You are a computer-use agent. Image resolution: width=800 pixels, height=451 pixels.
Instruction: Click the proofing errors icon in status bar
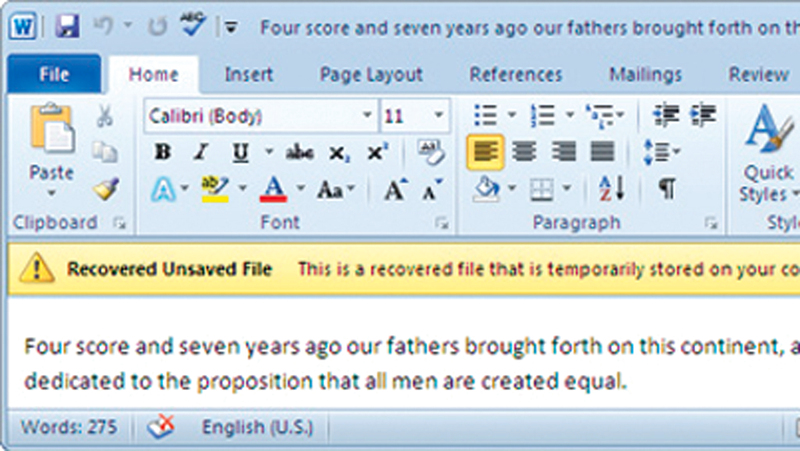pyautogui.click(x=160, y=428)
